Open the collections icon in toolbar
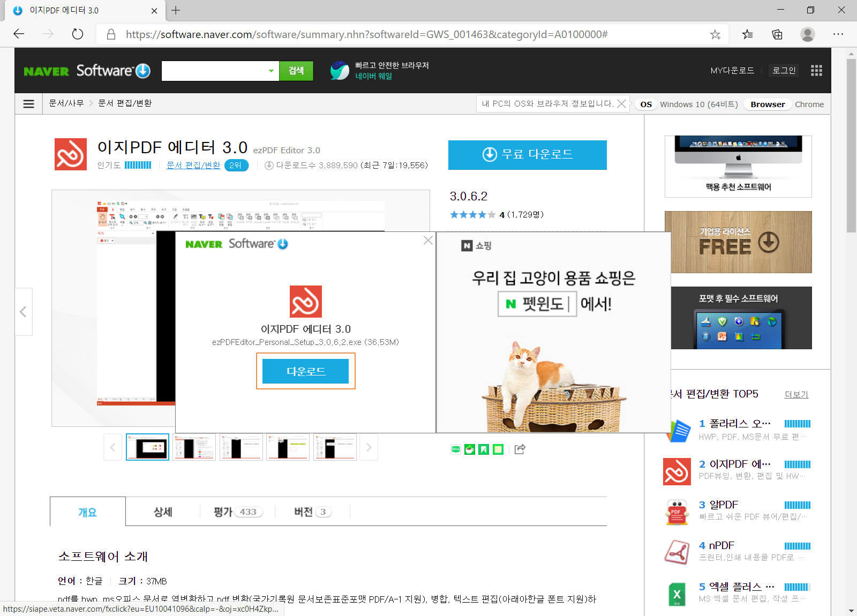 click(777, 34)
